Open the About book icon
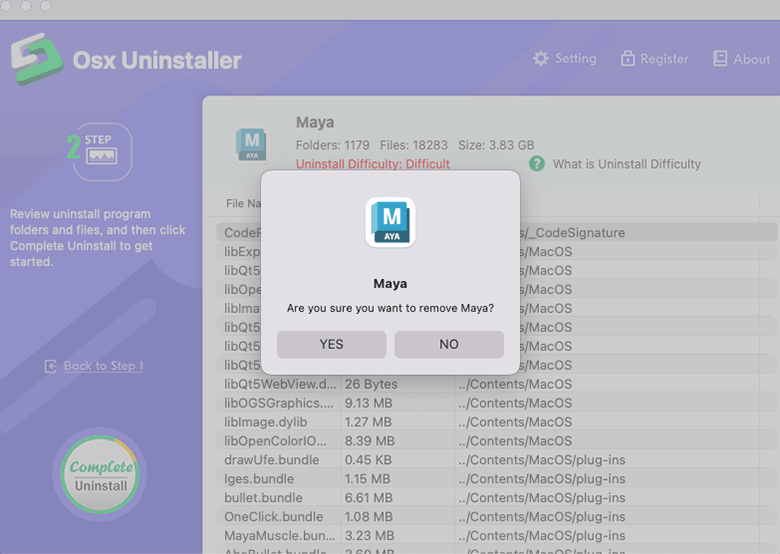Screen dimensions: 780x554 tap(719, 59)
